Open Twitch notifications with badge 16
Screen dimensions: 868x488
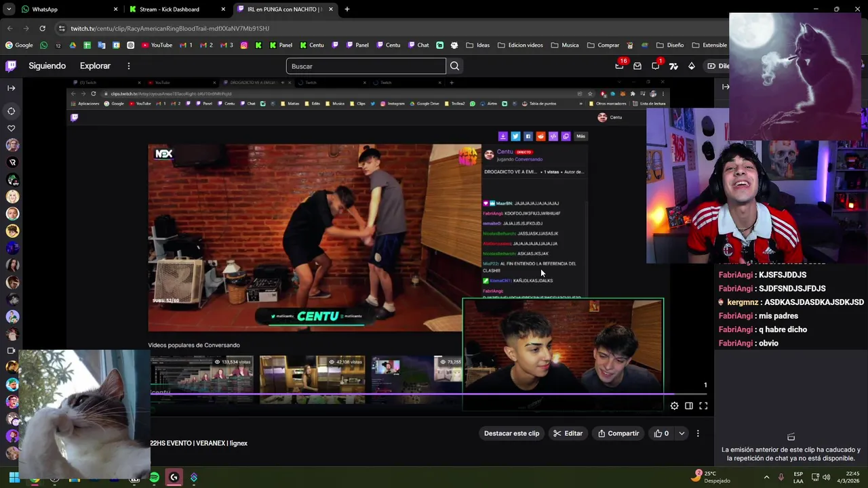click(x=619, y=66)
